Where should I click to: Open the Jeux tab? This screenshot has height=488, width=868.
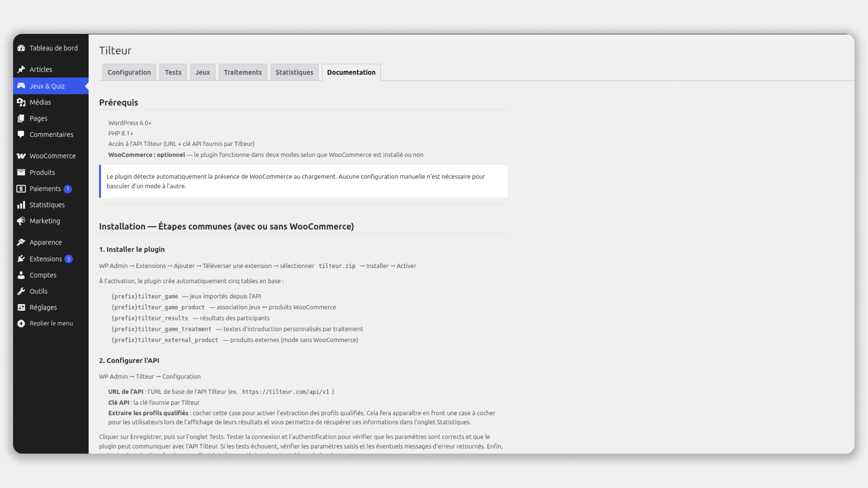click(203, 72)
